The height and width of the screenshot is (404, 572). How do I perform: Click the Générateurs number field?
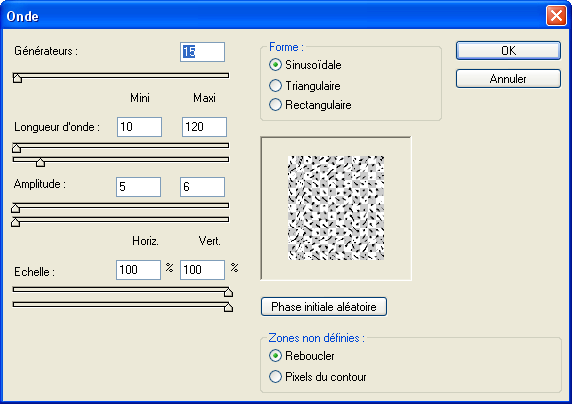click(202, 52)
